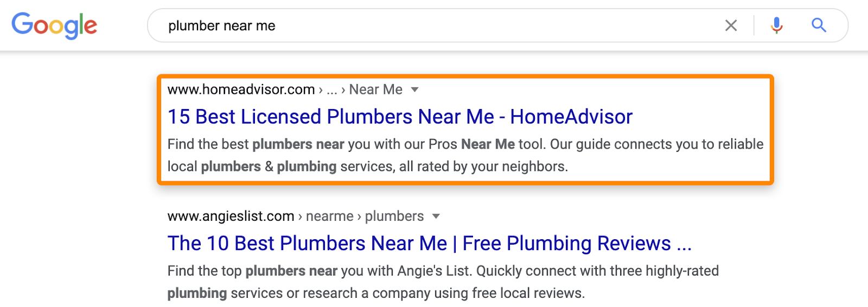Viewport: 868px width, 307px height.
Task: Clear the search query with the X
Action: click(731, 25)
